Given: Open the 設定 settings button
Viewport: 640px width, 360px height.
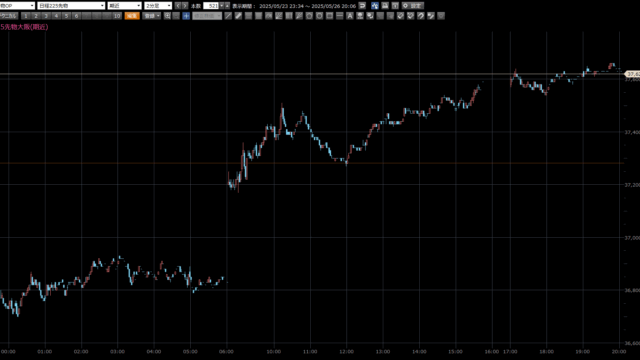Looking at the screenshot, I should 413,6.
